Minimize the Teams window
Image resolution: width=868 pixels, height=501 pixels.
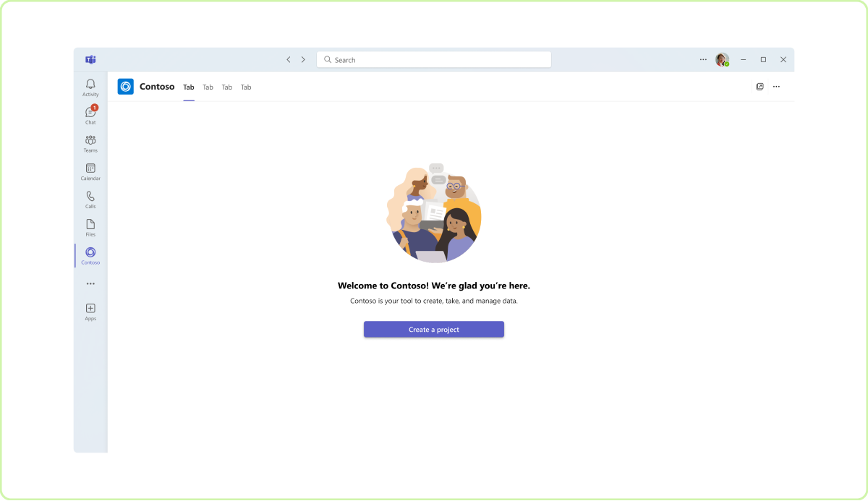pos(743,59)
